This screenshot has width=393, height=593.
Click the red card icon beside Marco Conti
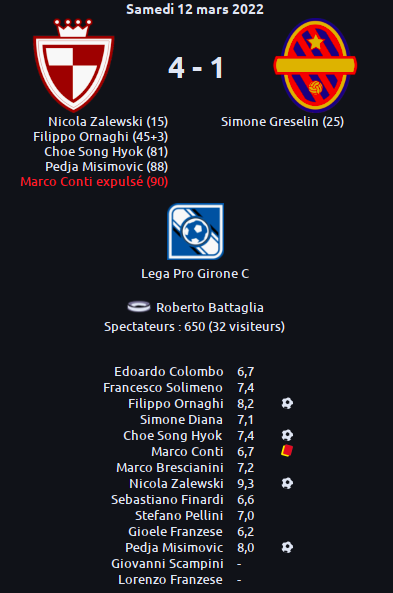tap(287, 451)
